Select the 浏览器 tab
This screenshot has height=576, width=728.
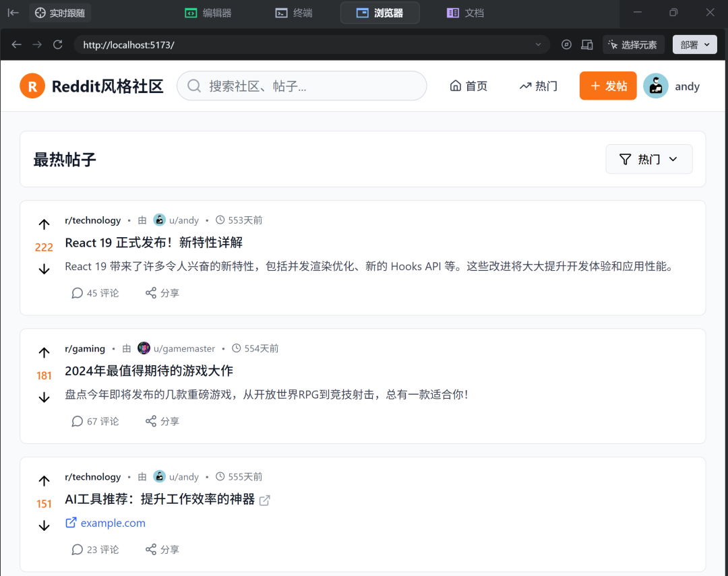tap(380, 13)
